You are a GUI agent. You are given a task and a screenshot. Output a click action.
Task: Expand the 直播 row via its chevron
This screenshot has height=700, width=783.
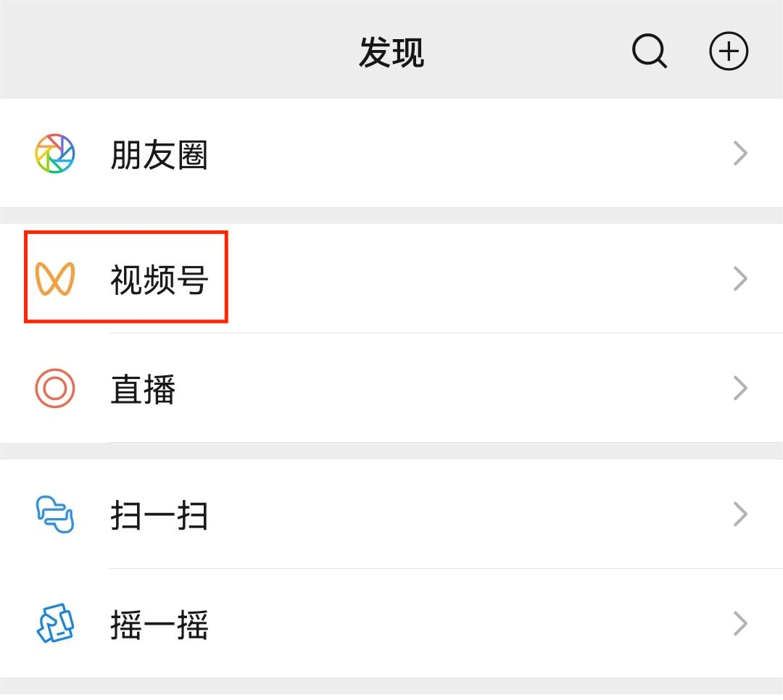click(x=740, y=388)
